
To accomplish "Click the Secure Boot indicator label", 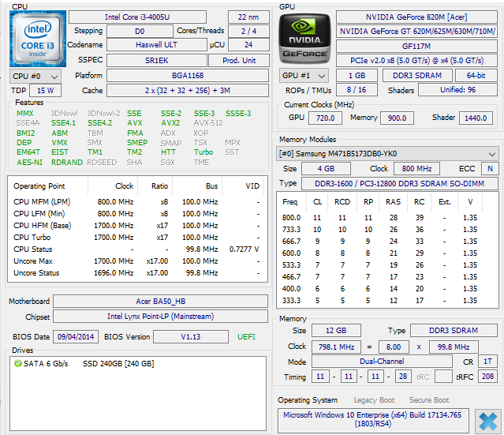I will (x=429, y=400).
